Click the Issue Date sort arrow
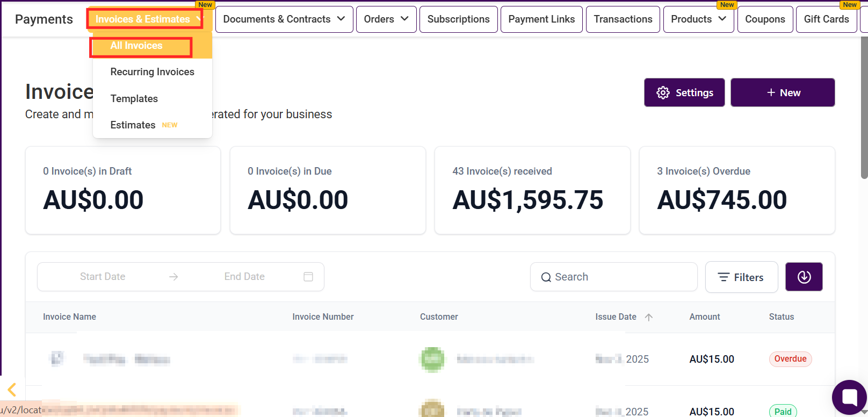This screenshot has width=868, height=417. 649,317
